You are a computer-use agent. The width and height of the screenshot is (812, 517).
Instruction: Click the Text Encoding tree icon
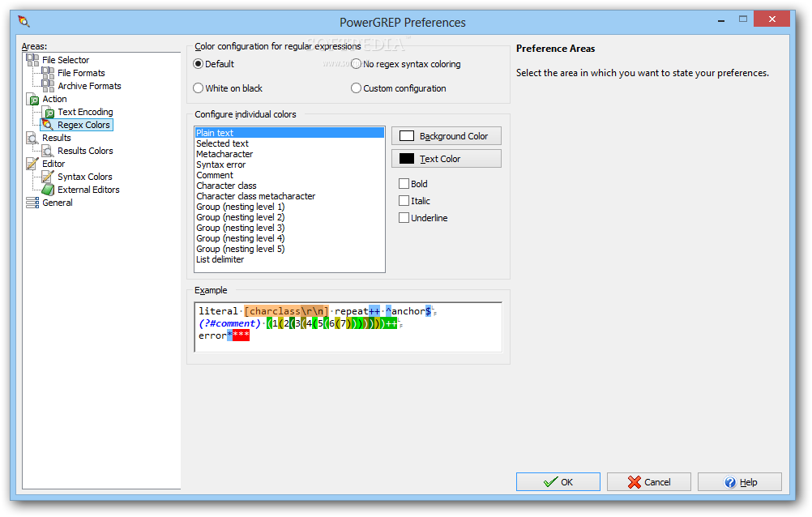(48, 112)
